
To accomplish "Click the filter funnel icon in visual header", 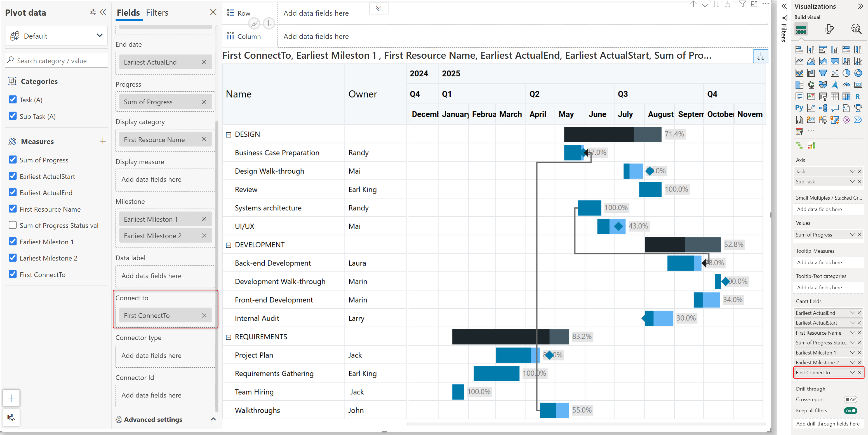I will [x=742, y=4].
